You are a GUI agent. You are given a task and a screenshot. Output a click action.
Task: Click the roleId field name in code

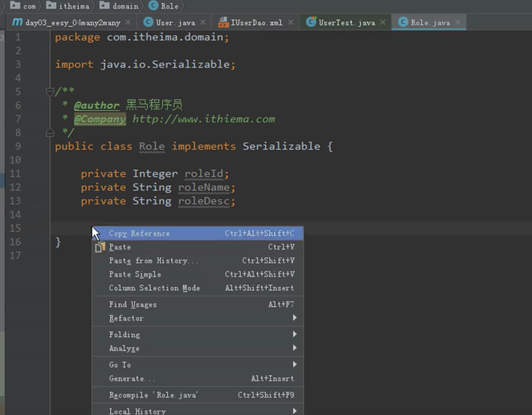tap(204, 173)
